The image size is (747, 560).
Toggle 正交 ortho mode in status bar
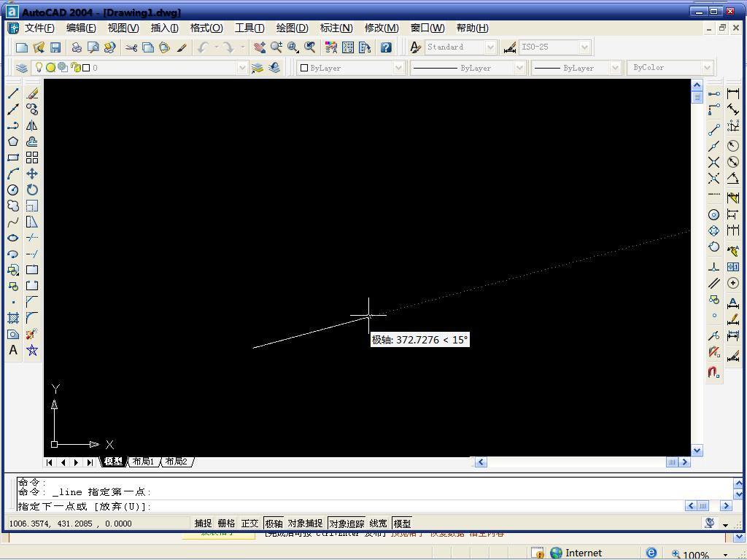coord(249,524)
